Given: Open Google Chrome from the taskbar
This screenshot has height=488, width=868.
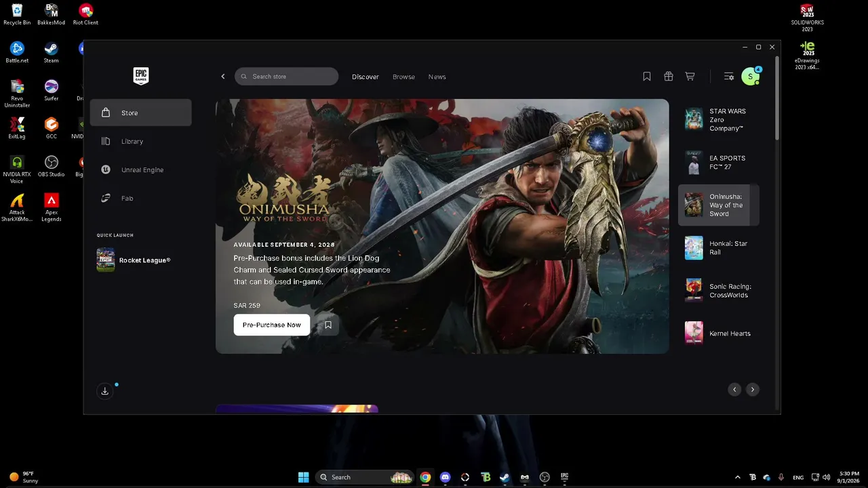Looking at the screenshot, I should tap(425, 477).
